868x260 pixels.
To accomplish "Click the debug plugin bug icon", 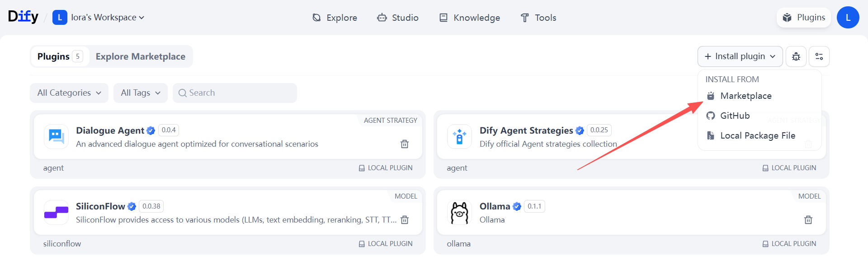I will click(x=796, y=56).
